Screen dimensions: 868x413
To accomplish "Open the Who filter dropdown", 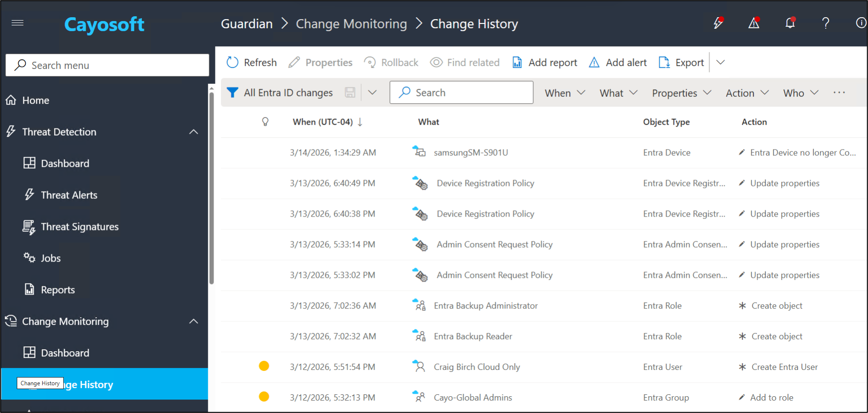I will (x=800, y=93).
